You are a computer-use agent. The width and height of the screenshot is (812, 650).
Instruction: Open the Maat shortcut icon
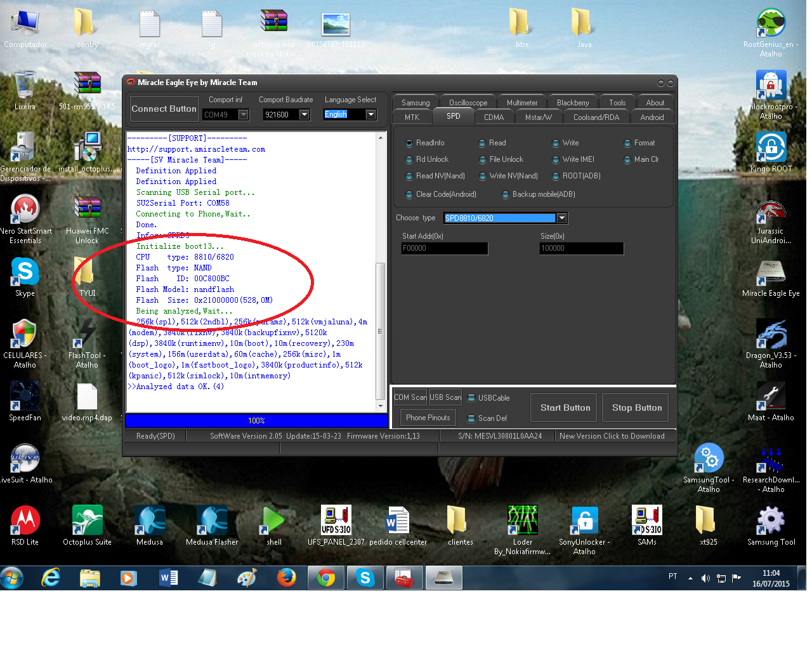(771, 397)
